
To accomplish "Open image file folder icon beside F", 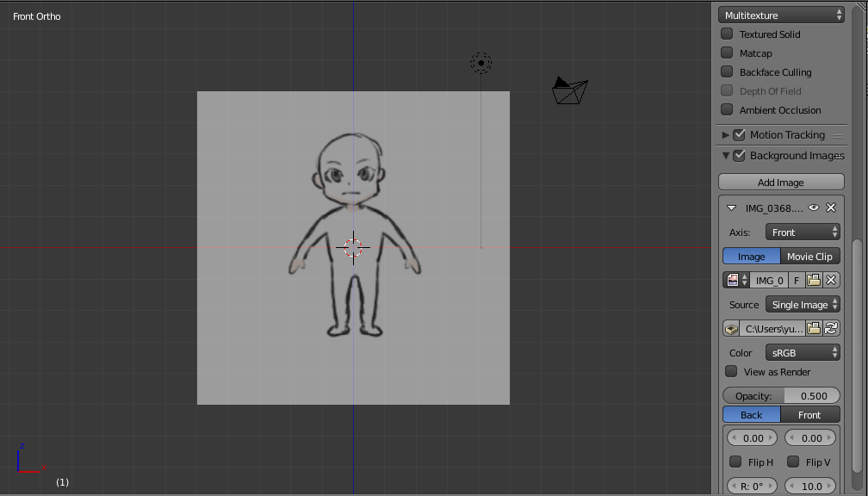I will (x=814, y=280).
